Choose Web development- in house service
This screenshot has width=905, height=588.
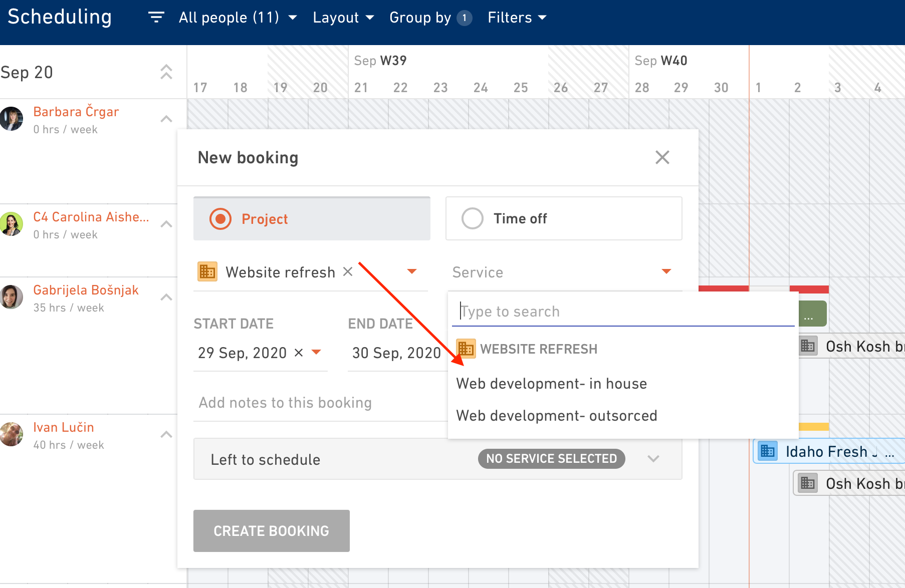pos(551,384)
